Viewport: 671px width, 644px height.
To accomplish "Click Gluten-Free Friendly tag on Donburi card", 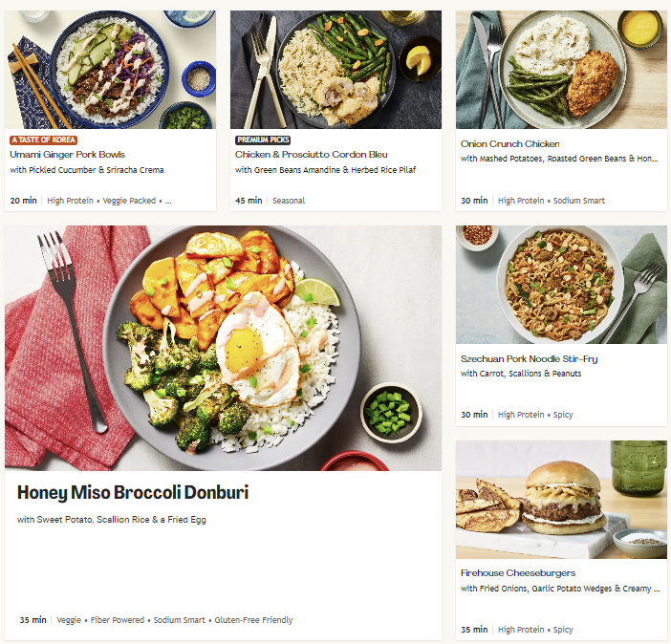I will 253,620.
